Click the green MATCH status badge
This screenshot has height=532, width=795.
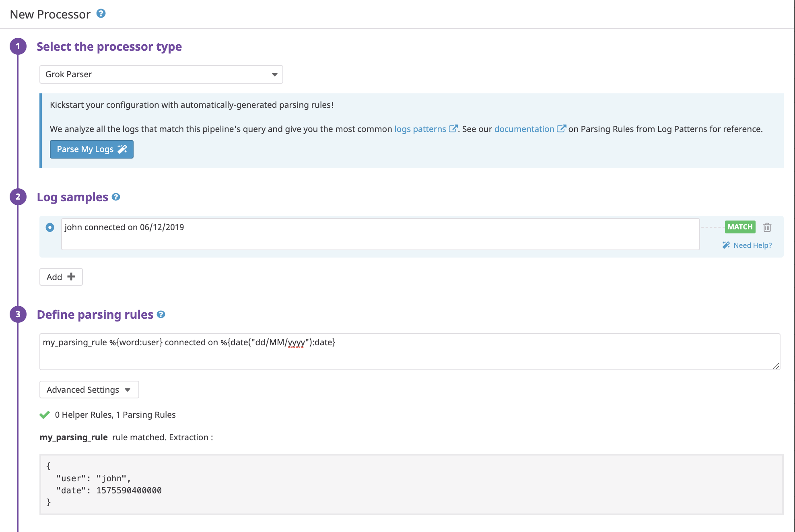coord(740,227)
